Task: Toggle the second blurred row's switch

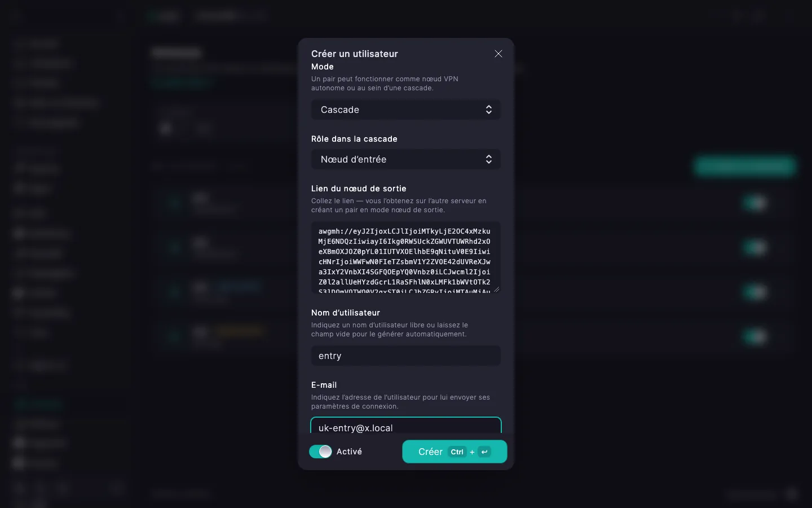Action: point(756,247)
